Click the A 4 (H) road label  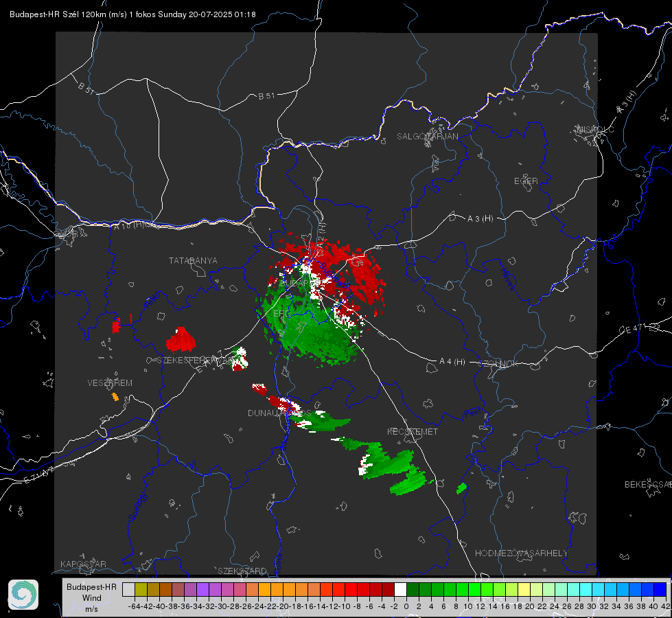tap(452, 362)
